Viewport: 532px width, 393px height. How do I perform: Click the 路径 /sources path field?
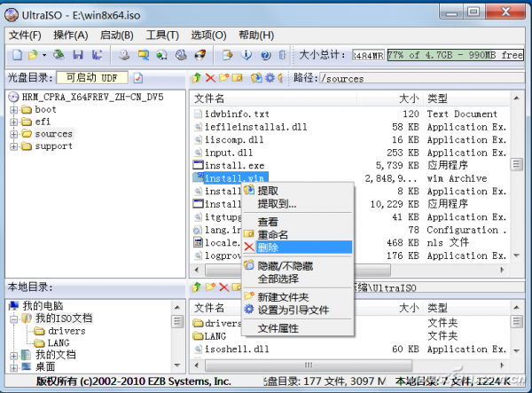click(422, 78)
